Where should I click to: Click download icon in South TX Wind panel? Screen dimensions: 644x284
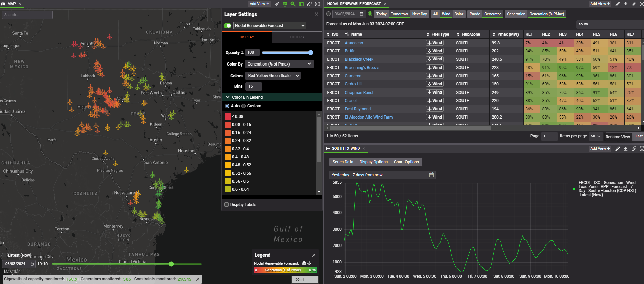[x=626, y=149]
